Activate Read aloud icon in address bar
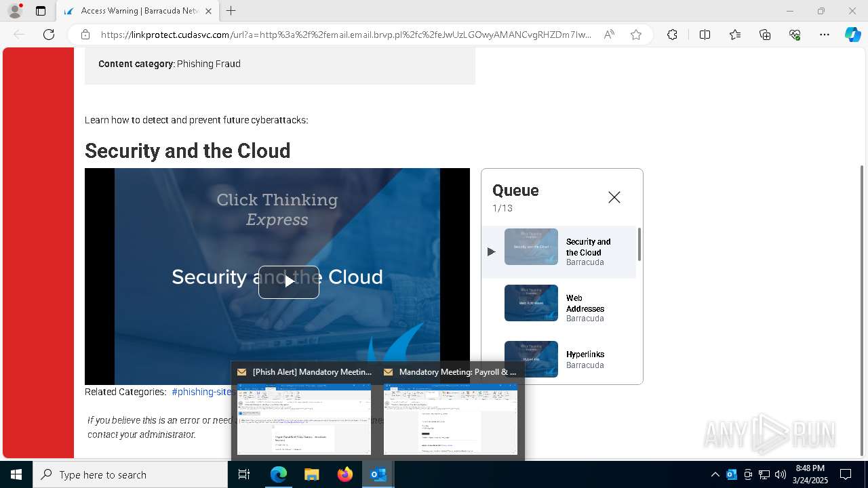This screenshot has width=868, height=488. [x=609, y=35]
